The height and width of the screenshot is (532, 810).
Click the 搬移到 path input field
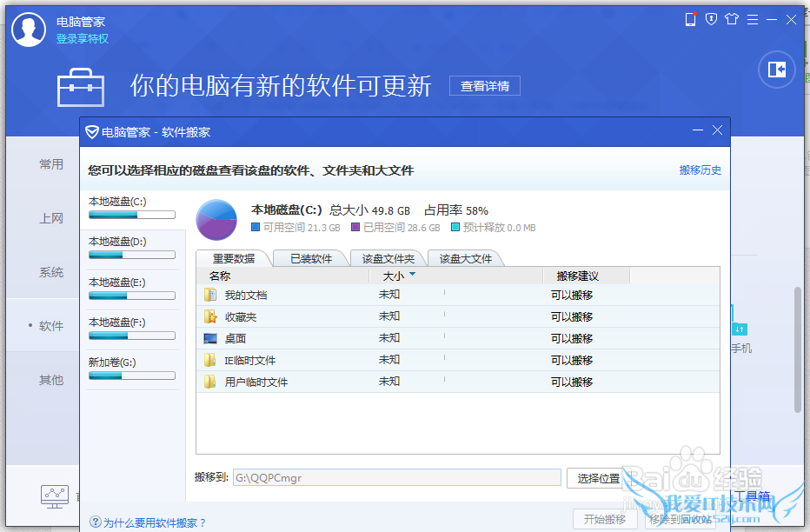click(396, 477)
